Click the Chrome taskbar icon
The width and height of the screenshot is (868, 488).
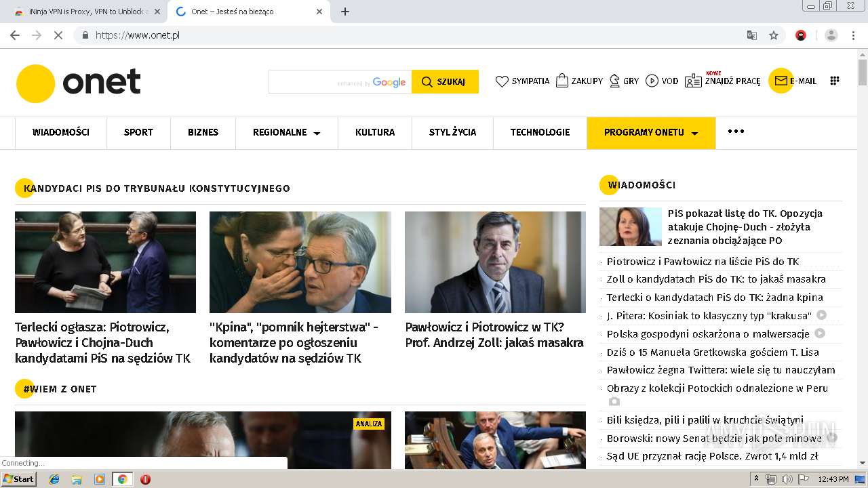[122, 479]
